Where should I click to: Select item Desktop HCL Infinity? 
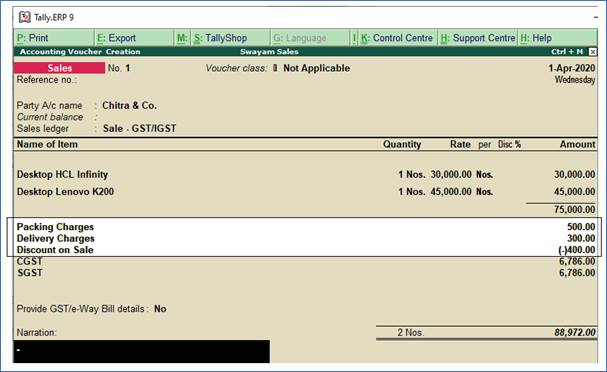[x=62, y=175]
